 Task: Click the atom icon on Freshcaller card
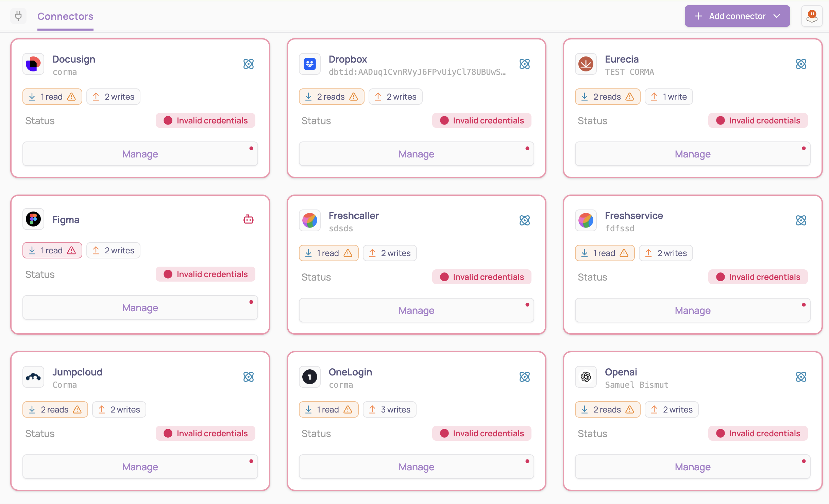pyautogui.click(x=525, y=220)
